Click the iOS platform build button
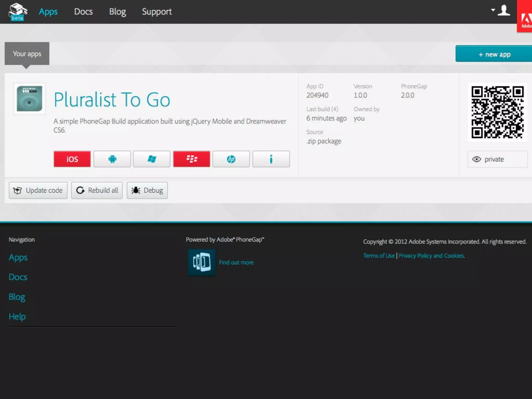Viewport: 532px width, 399px height. click(72, 159)
